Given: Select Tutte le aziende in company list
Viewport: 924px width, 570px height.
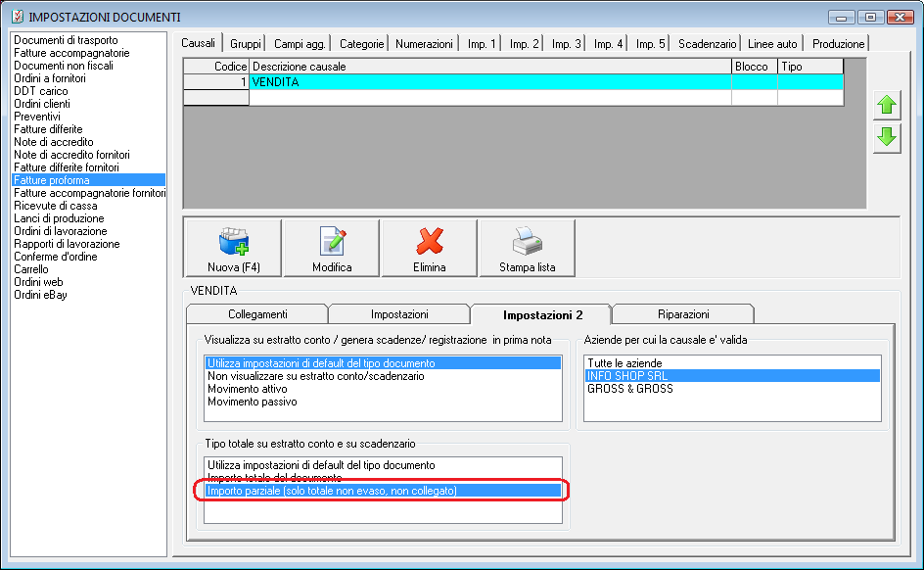Looking at the screenshot, I should click(732, 363).
